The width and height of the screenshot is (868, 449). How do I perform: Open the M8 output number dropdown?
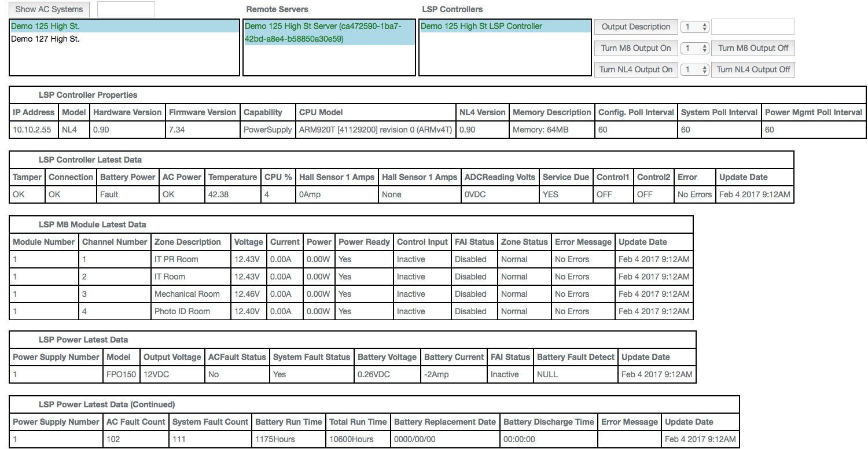click(695, 49)
